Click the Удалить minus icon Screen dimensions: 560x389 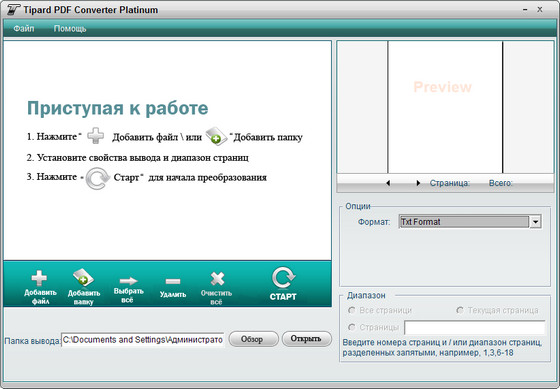pyautogui.click(x=173, y=281)
